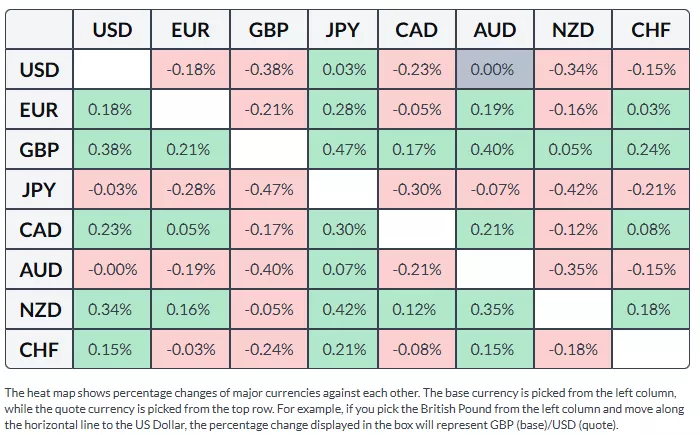Select GBP/JPY cell showing 0.47%
The width and height of the screenshot is (700, 435).
pos(343,150)
